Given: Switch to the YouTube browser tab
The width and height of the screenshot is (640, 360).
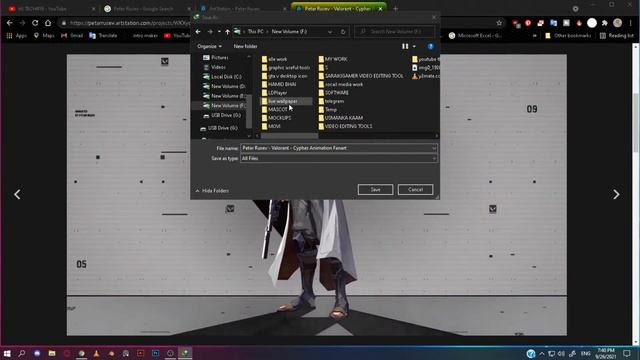Looking at the screenshot, I should [51, 9].
